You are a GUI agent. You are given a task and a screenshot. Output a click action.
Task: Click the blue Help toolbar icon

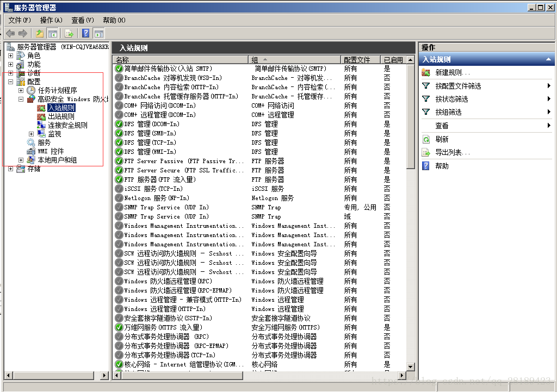coord(85,33)
